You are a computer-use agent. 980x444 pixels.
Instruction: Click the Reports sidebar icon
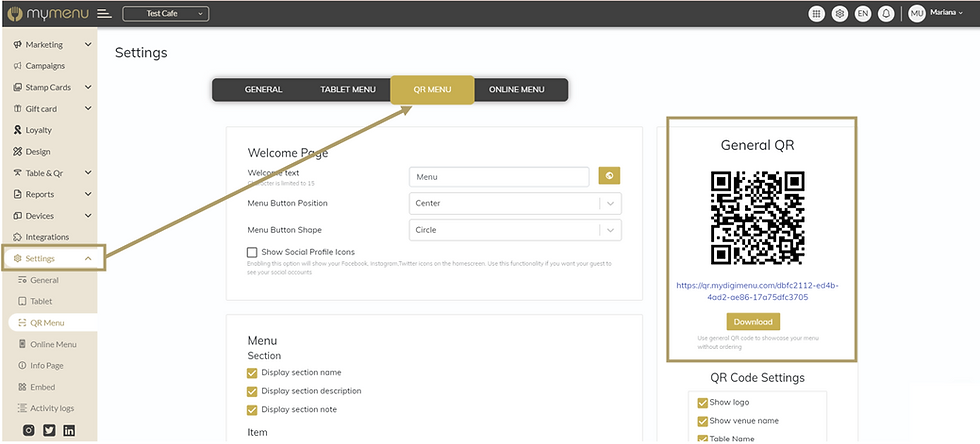18,194
